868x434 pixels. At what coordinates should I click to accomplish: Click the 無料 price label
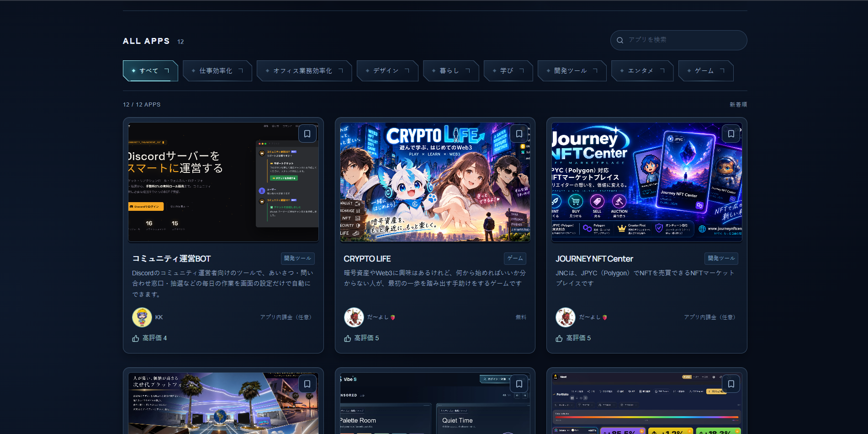521,317
